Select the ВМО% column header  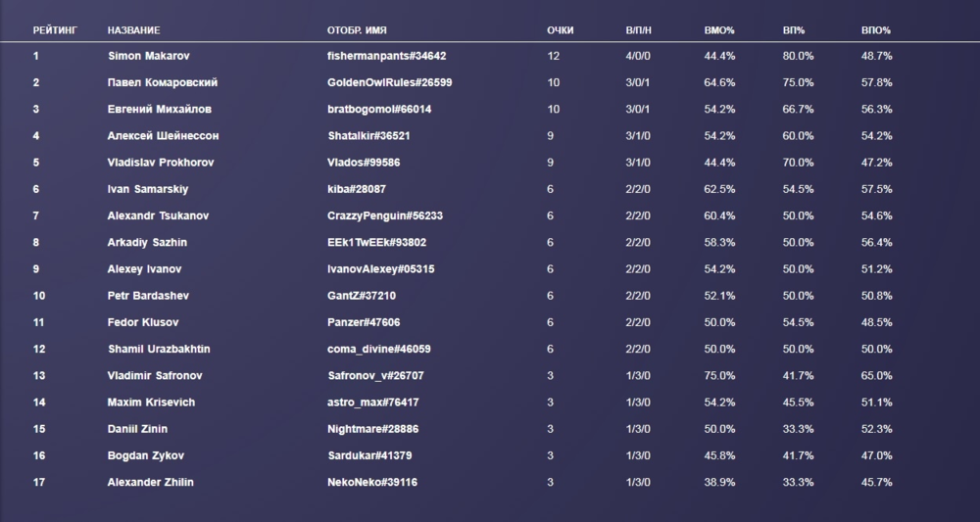click(x=719, y=30)
